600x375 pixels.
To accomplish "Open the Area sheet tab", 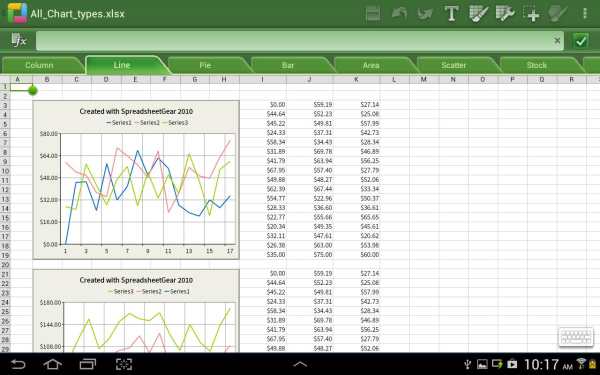I will click(371, 65).
